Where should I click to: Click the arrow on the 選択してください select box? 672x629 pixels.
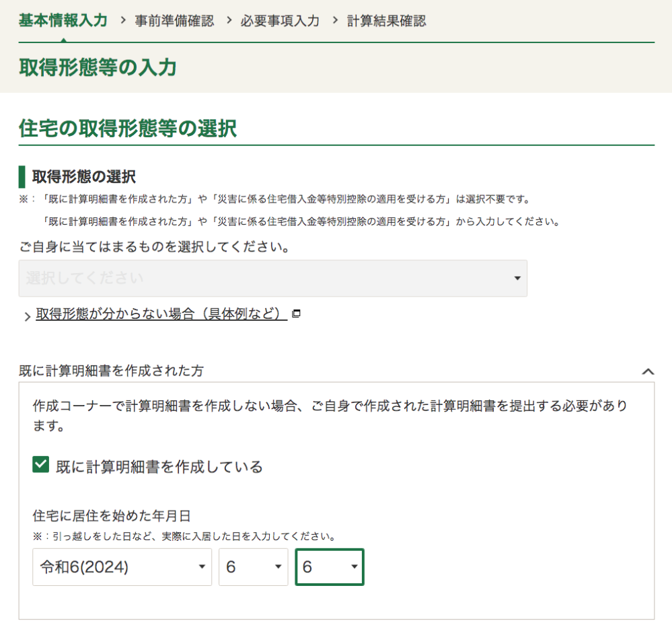(517, 279)
